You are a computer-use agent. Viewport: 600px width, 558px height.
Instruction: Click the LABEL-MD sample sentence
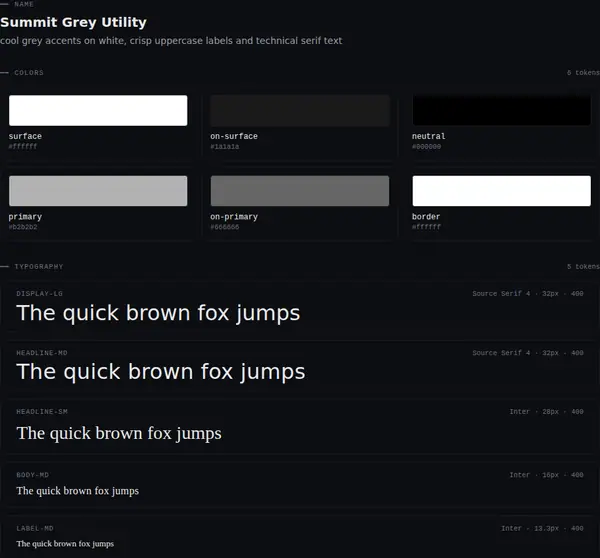tap(65, 544)
